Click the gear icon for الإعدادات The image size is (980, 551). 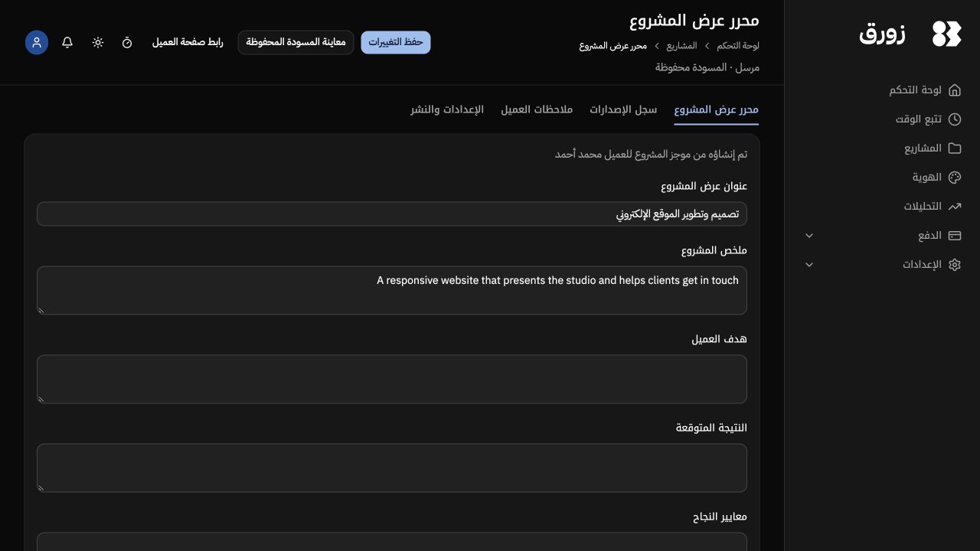pyautogui.click(x=955, y=265)
